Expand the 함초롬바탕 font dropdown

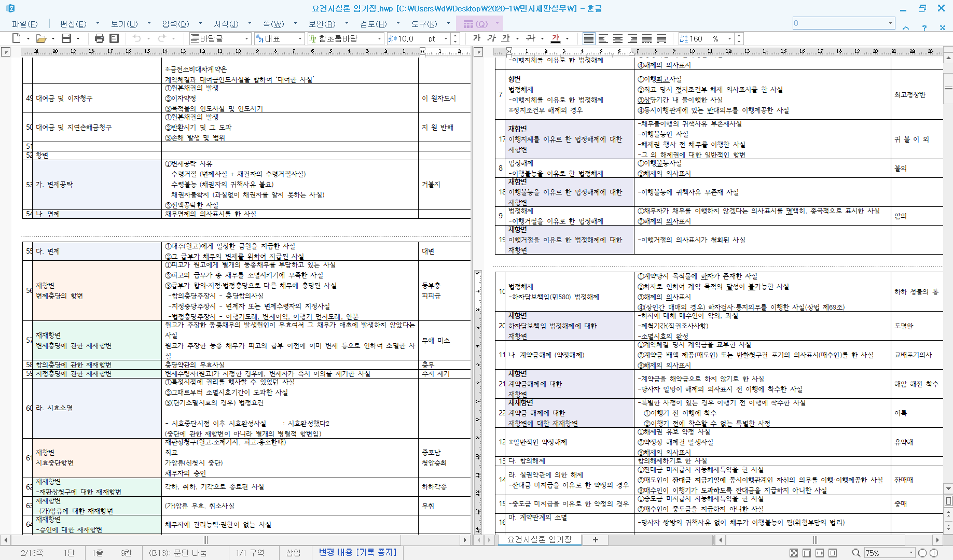(379, 39)
